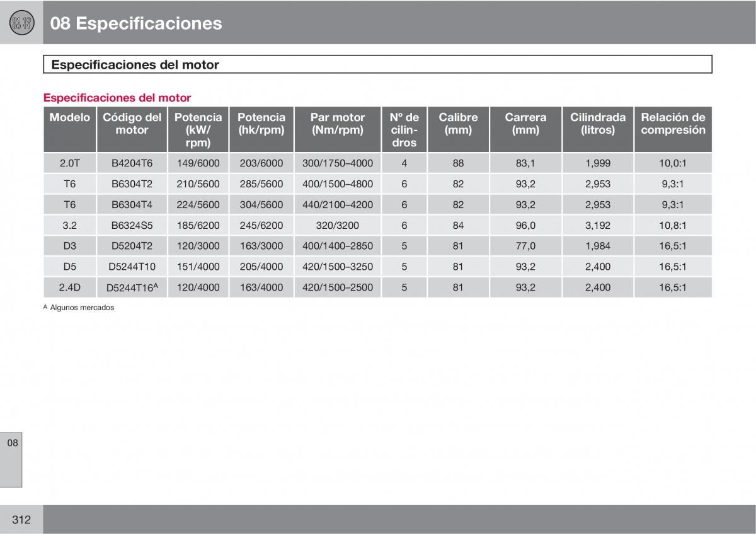Click the stroke value '96,0'
This screenshot has width=756, height=534.
(x=525, y=225)
